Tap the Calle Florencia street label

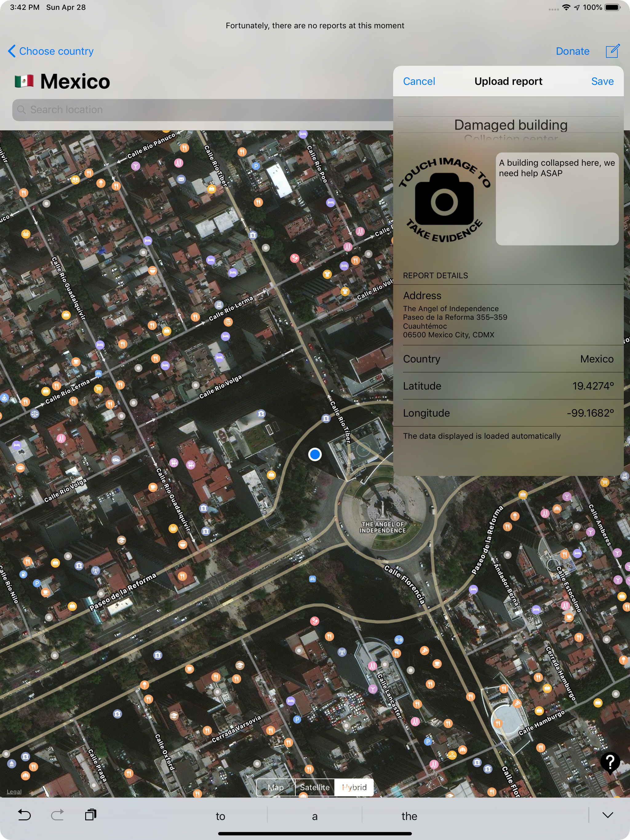point(404,585)
